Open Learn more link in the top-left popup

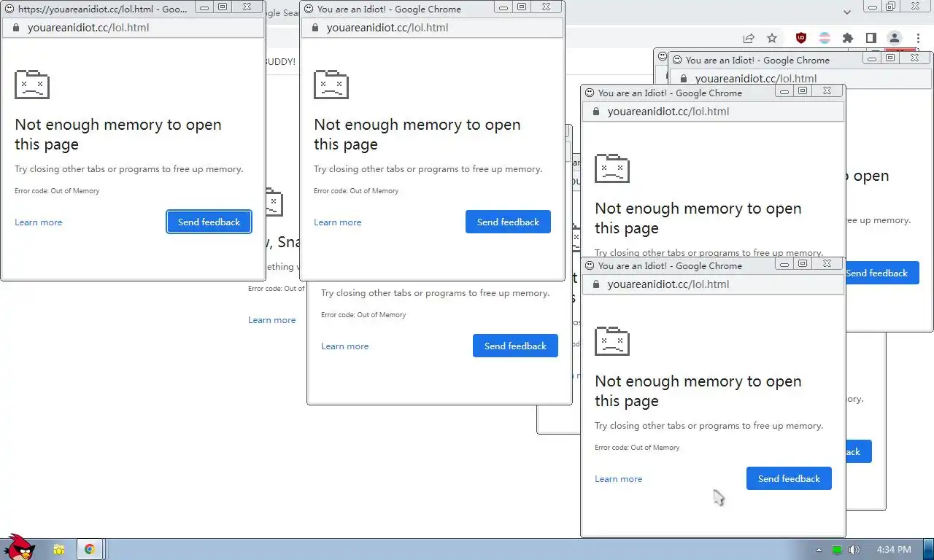39,222
